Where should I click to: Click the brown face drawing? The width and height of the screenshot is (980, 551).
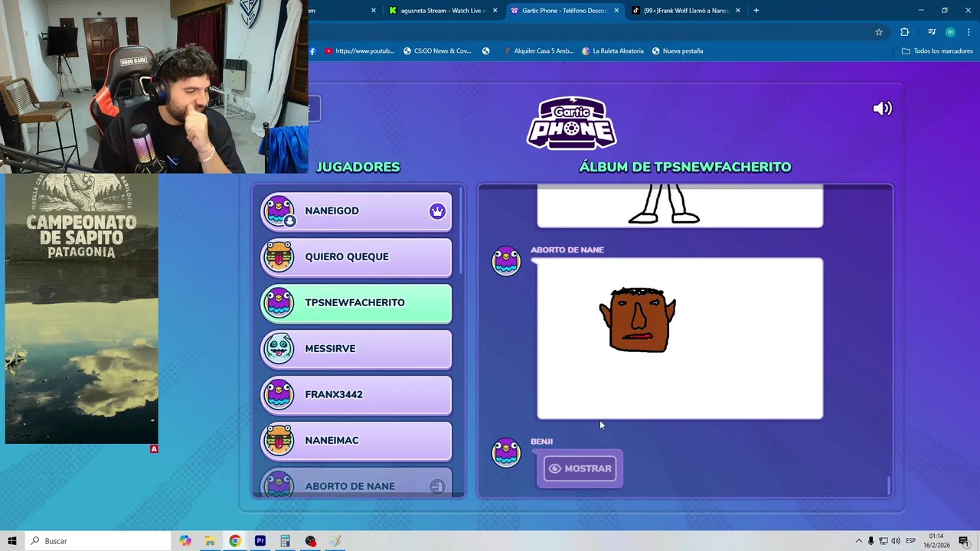coord(638,320)
